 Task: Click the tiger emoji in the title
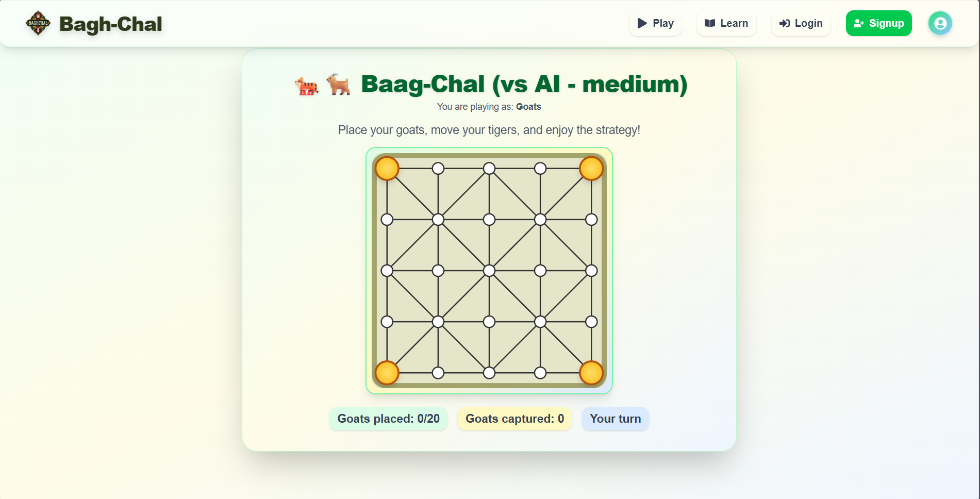[307, 85]
